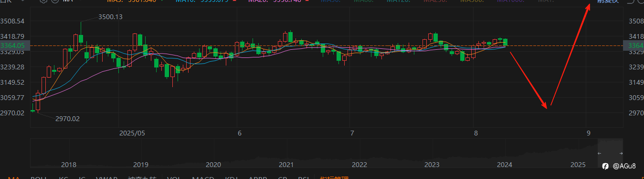The height and width of the screenshot is (179, 644).
Task: Open 指标管理 indicator management
Action: pyautogui.click(x=335, y=178)
